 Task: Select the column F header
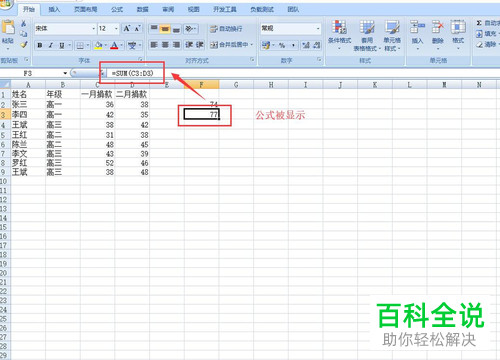coord(201,85)
